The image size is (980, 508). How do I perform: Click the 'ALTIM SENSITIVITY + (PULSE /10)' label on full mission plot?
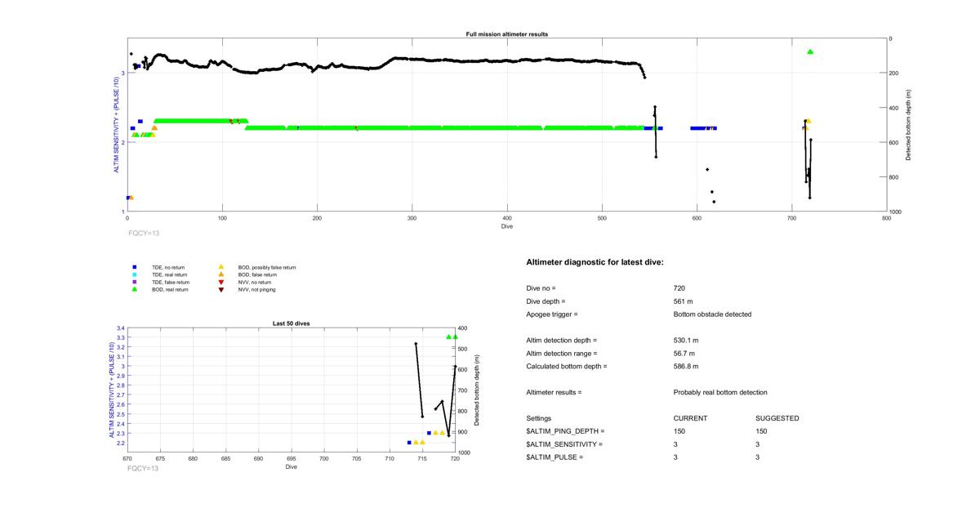(116, 125)
